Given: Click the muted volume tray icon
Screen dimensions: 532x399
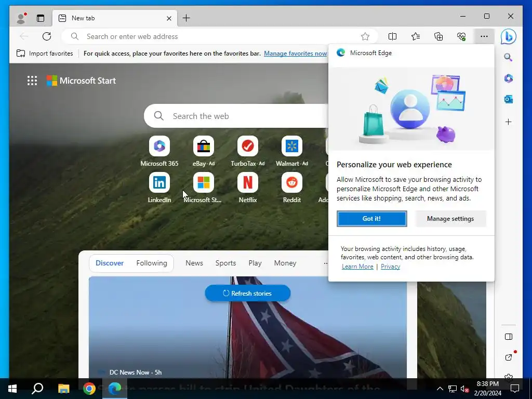Looking at the screenshot, I should [x=464, y=389].
